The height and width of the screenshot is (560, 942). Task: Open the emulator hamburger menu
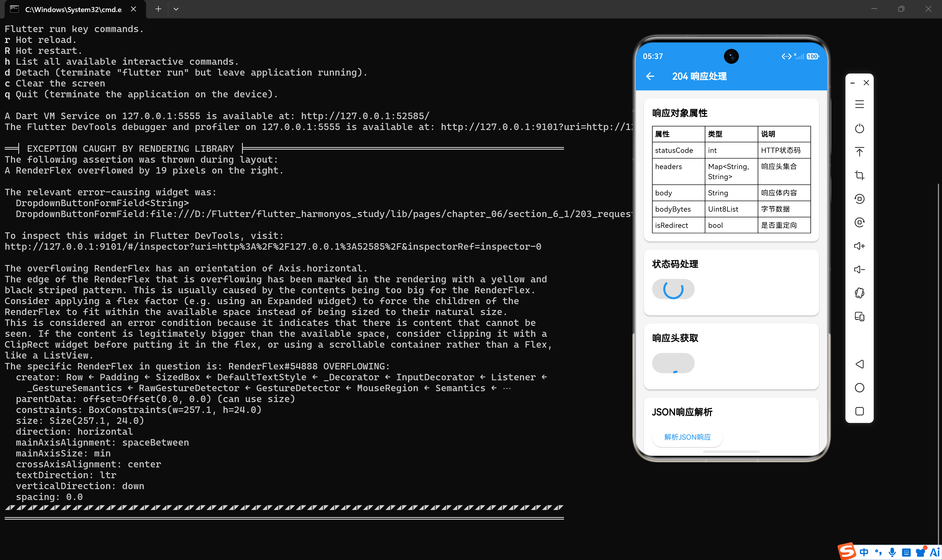(859, 104)
